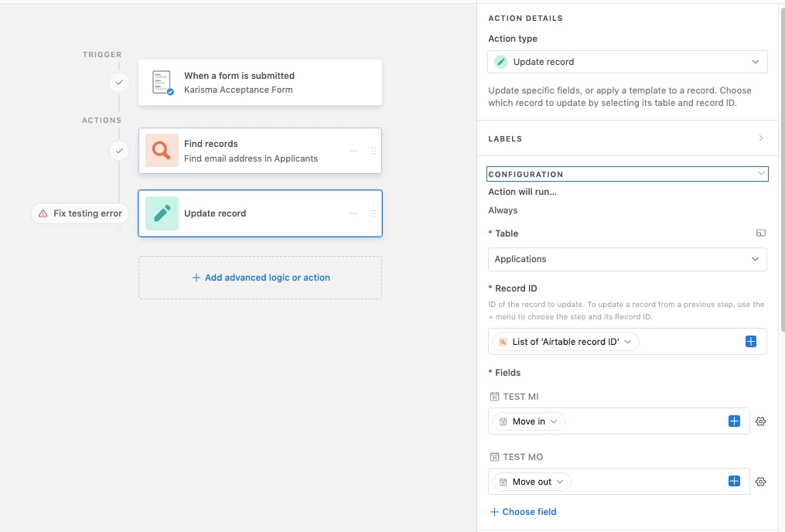Open Update record three-dot menu

coord(353,213)
